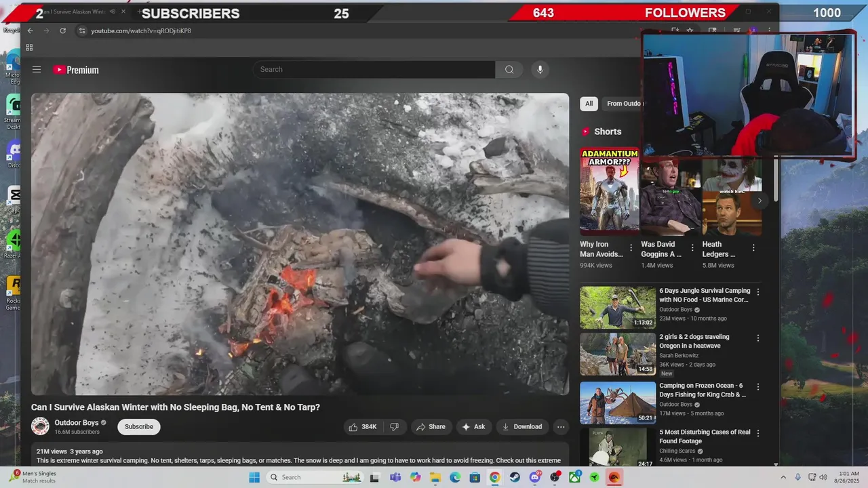Image resolution: width=868 pixels, height=488 pixels.
Task: Open Outdoor Boys channel name below video
Action: tap(77, 422)
